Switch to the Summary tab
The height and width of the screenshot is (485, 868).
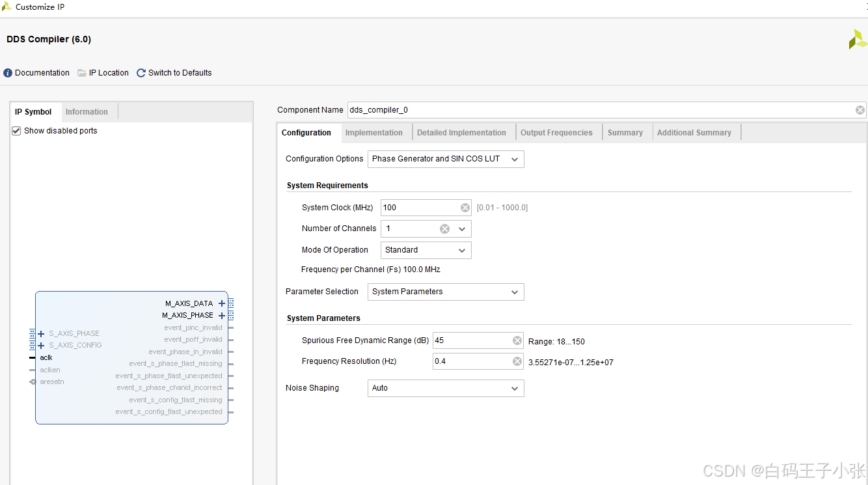(x=625, y=133)
